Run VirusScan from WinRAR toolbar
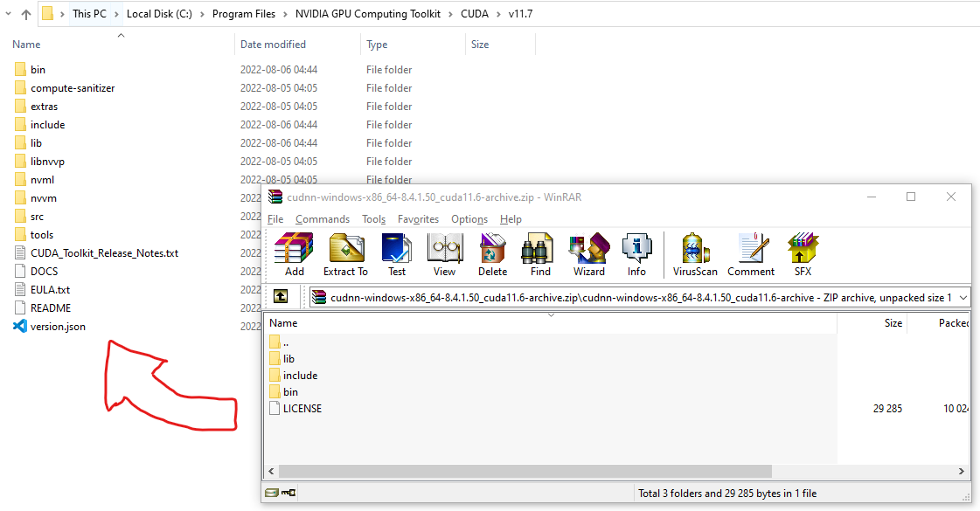Image resolution: width=980 pixels, height=511 pixels. coord(695,254)
